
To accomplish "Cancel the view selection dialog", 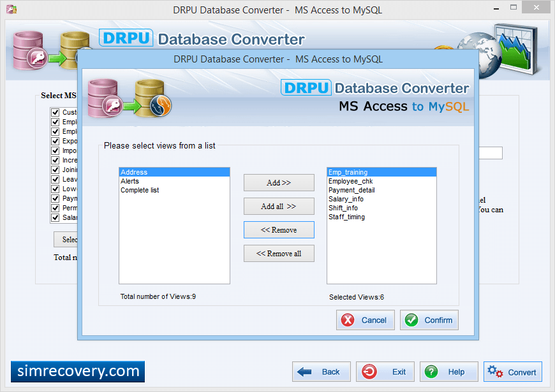I will 366,320.
